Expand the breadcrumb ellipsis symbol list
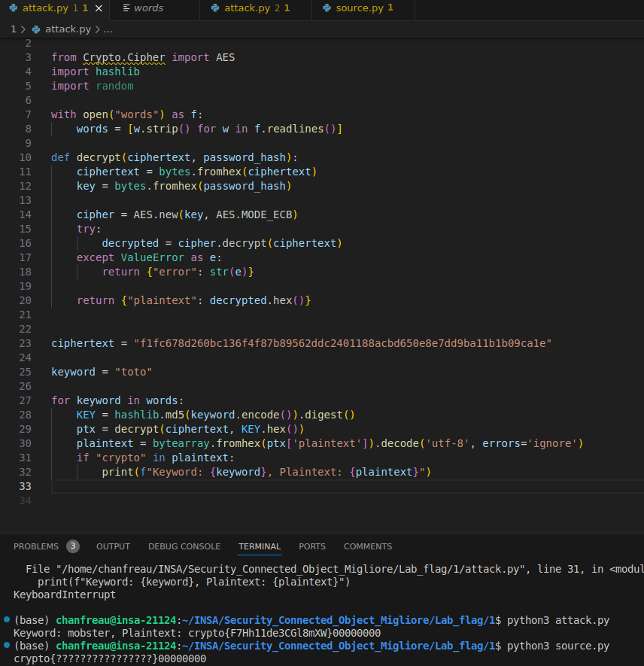Screen dimensions: 644x666 (108, 29)
